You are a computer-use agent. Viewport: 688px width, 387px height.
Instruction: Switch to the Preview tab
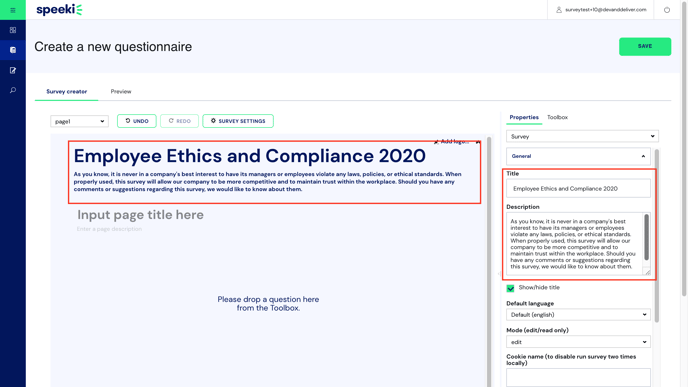[121, 92]
